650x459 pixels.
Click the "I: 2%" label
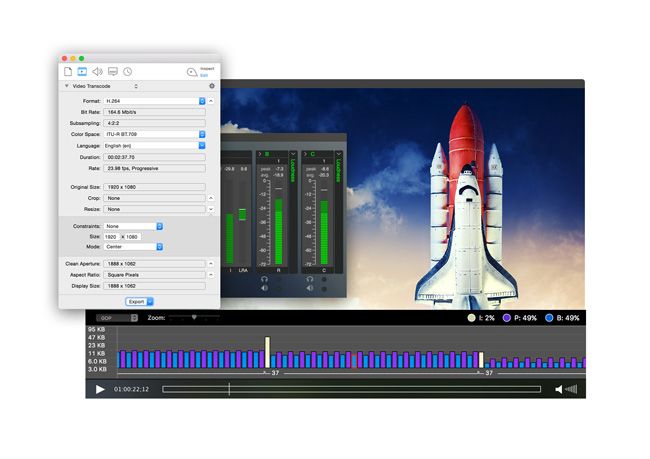487,318
